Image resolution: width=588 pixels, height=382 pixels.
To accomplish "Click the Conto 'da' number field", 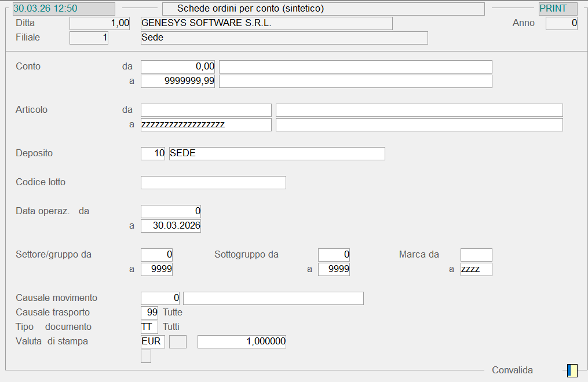I will [x=178, y=67].
